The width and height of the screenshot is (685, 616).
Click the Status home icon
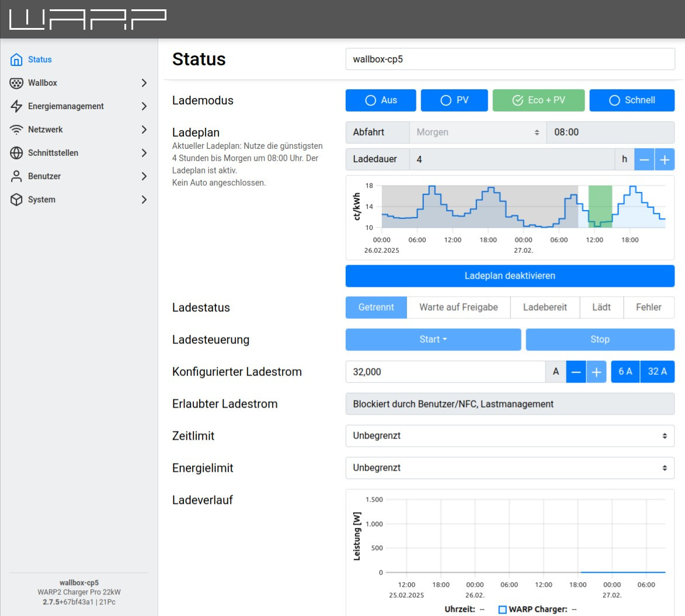click(x=16, y=60)
